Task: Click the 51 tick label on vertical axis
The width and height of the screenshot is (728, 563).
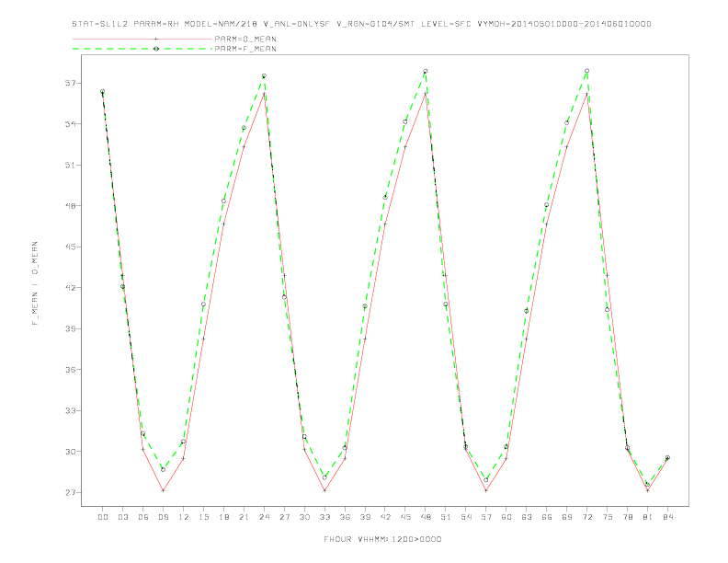Action: click(70, 165)
